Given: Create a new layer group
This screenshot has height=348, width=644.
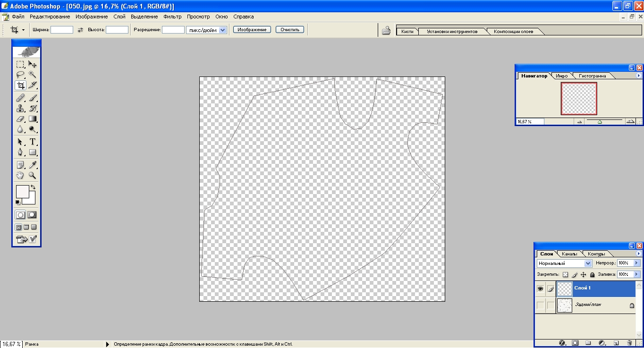Looking at the screenshot, I should [588, 343].
